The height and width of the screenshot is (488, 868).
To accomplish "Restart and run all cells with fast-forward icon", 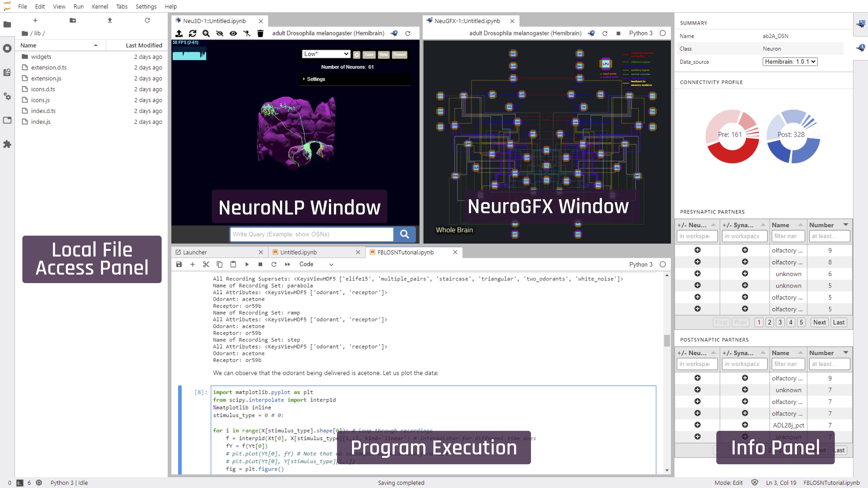I will tap(287, 264).
